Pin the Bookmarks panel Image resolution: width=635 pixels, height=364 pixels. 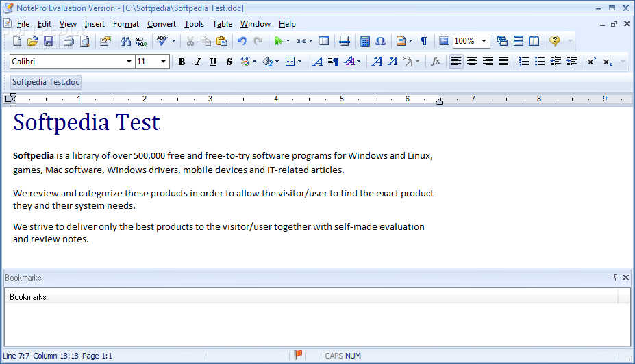click(615, 278)
